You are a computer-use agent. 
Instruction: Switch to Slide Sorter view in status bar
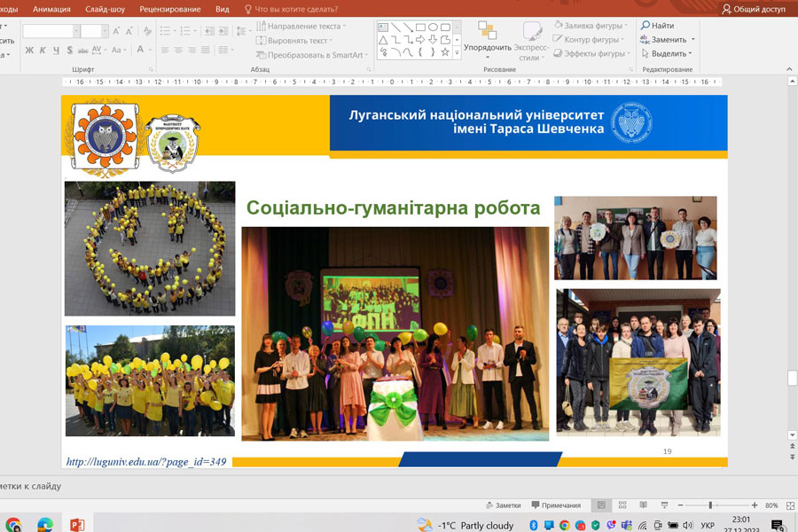tap(623, 505)
